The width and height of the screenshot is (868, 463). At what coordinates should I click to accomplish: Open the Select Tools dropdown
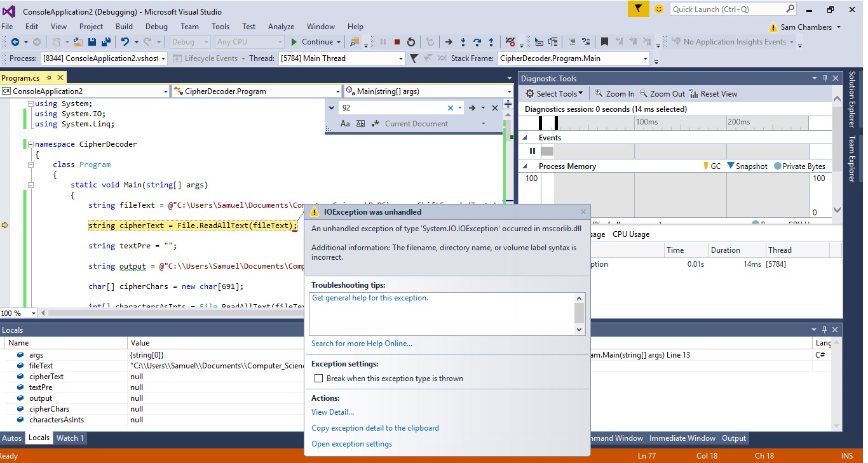click(x=554, y=94)
